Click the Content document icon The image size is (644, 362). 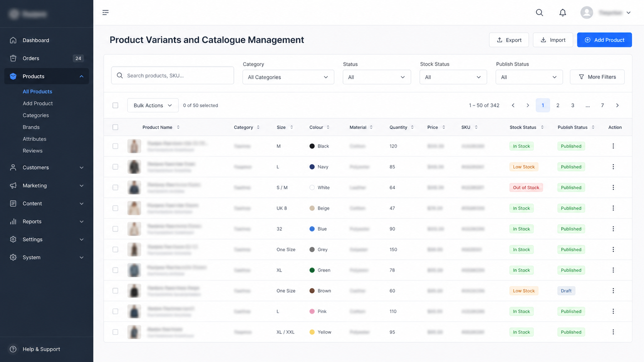(13, 204)
